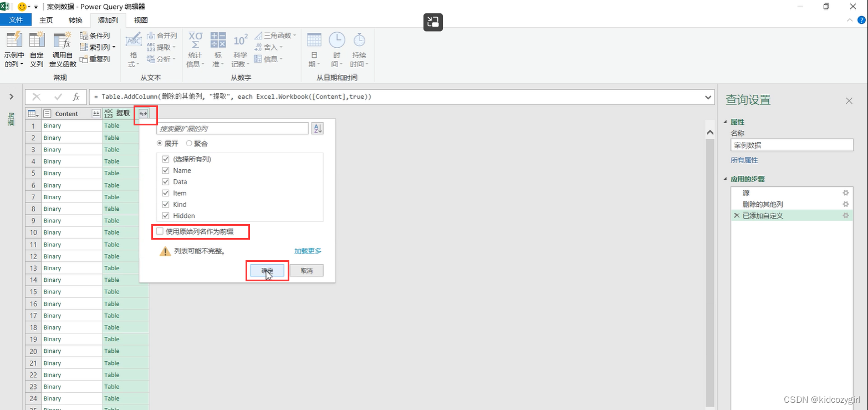Click the Standard (标准) math operations icon
868x410 pixels.
(218, 40)
